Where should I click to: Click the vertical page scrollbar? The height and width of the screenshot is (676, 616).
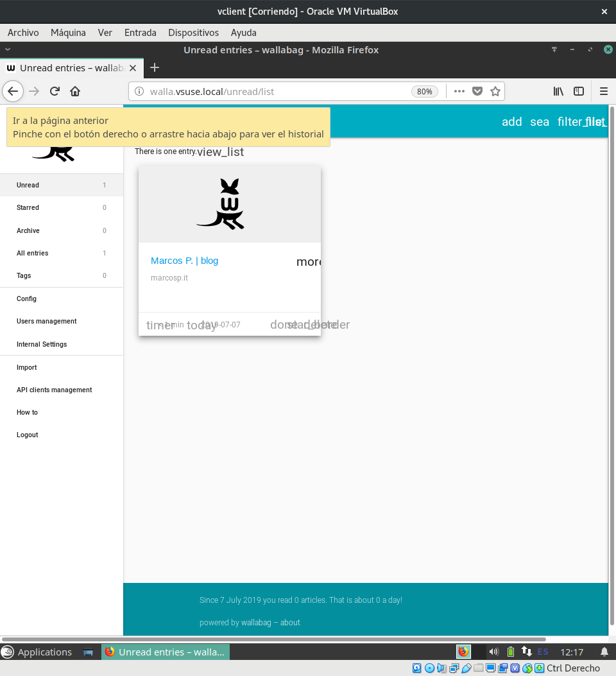pos(612,367)
